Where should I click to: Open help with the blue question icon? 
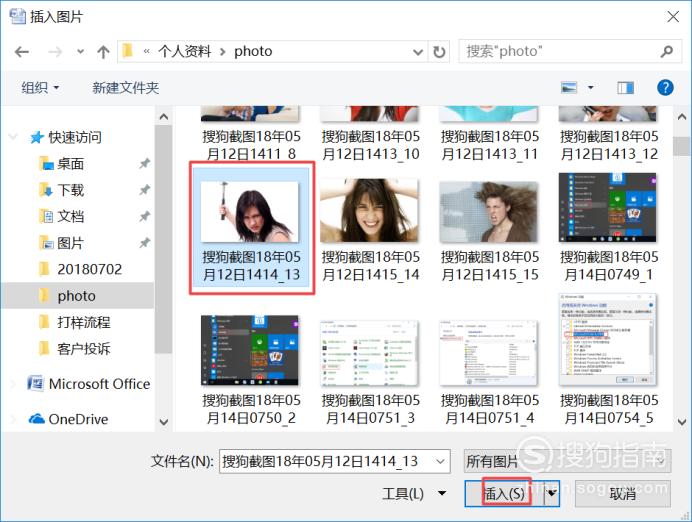(665, 87)
